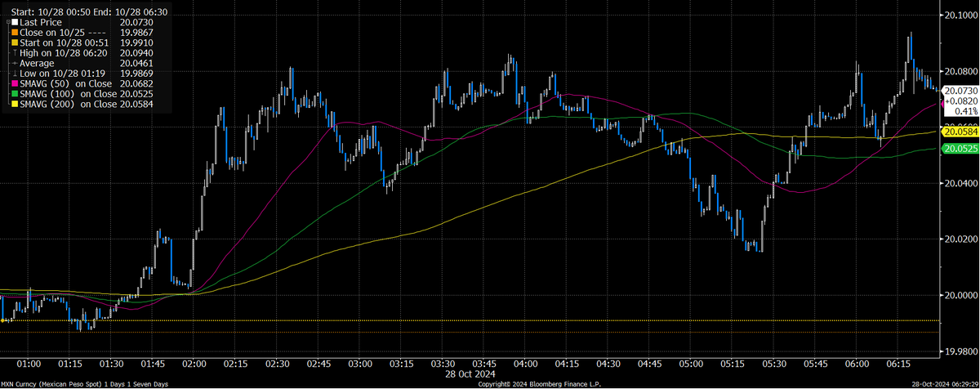980x389 pixels.
Task: Click the 05:00 time axis label
Action: (x=692, y=363)
